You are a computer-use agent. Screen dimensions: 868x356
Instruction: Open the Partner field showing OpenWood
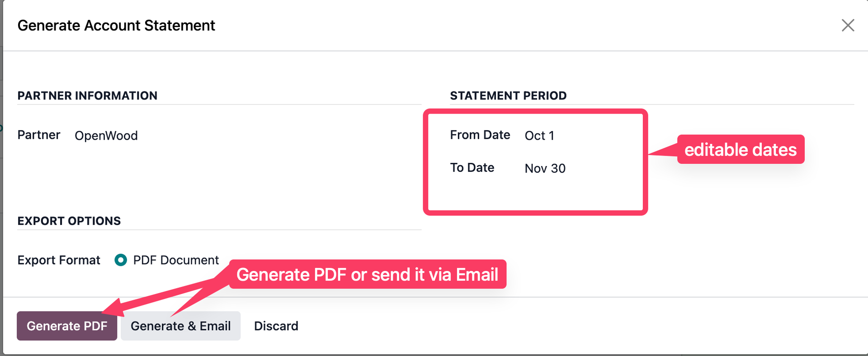click(x=106, y=135)
